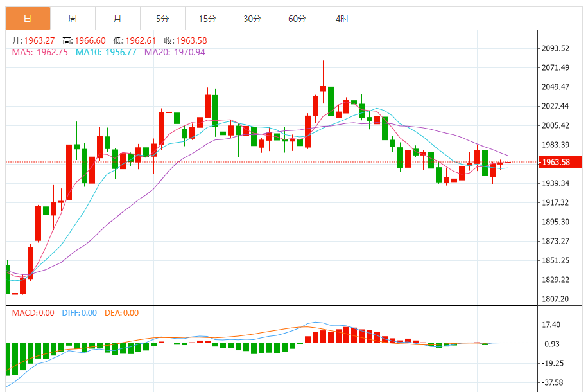Click the -19.25 MACD axis label
The height and width of the screenshot is (392, 588).
[551, 364]
